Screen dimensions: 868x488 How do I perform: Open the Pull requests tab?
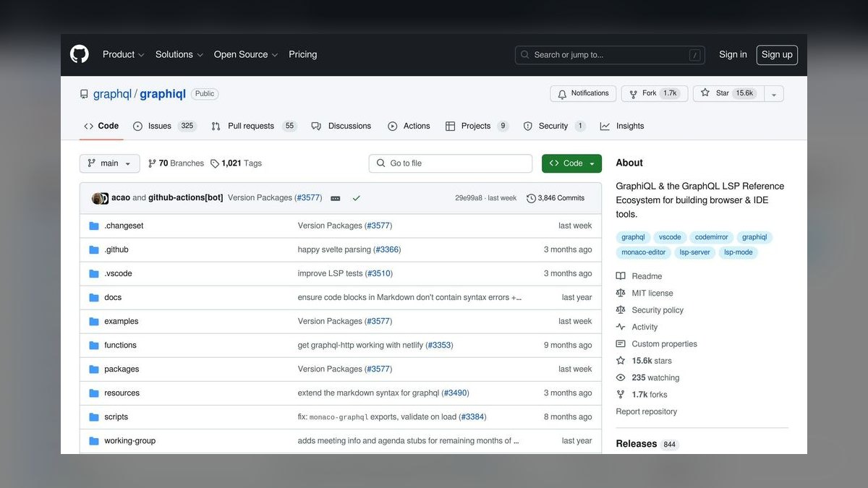(255, 126)
